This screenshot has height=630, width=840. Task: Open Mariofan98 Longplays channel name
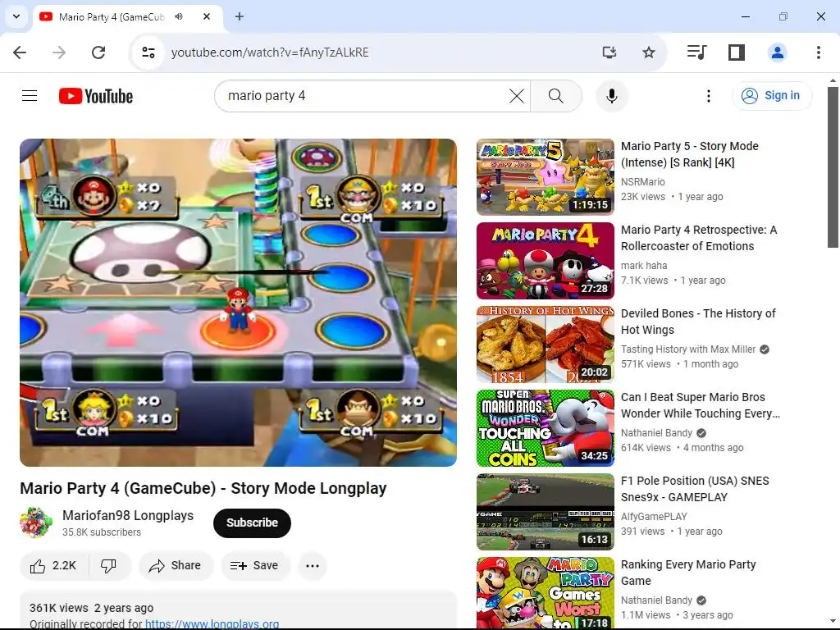pyautogui.click(x=128, y=515)
